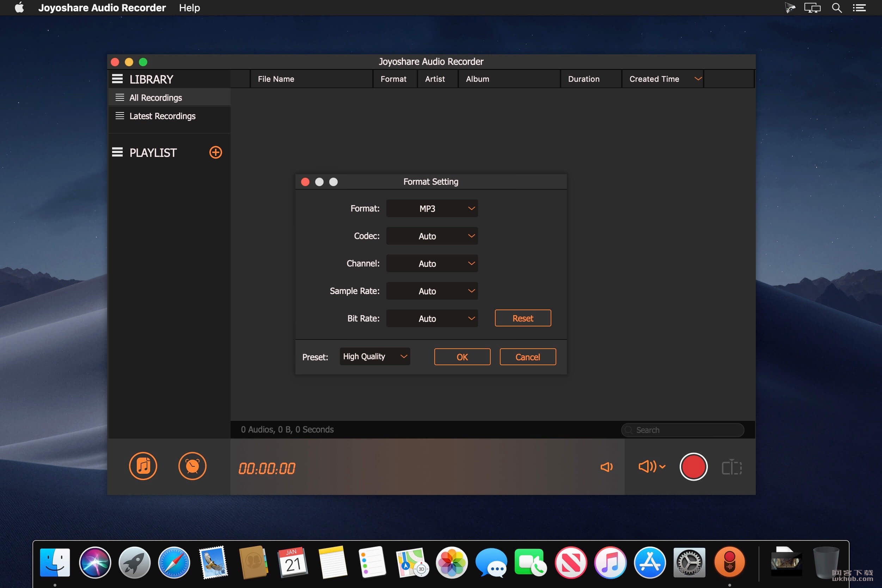This screenshot has width=882, height=588.
Task: Open Mail stamp icon in Dock
Action: [x=214, y=562]
